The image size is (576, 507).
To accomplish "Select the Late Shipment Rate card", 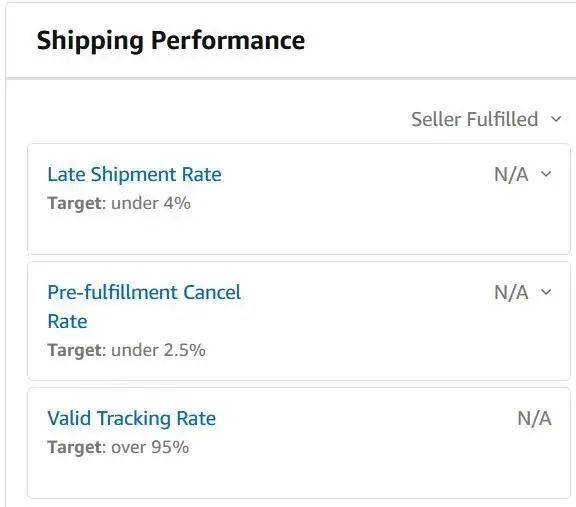I will 299,199.
